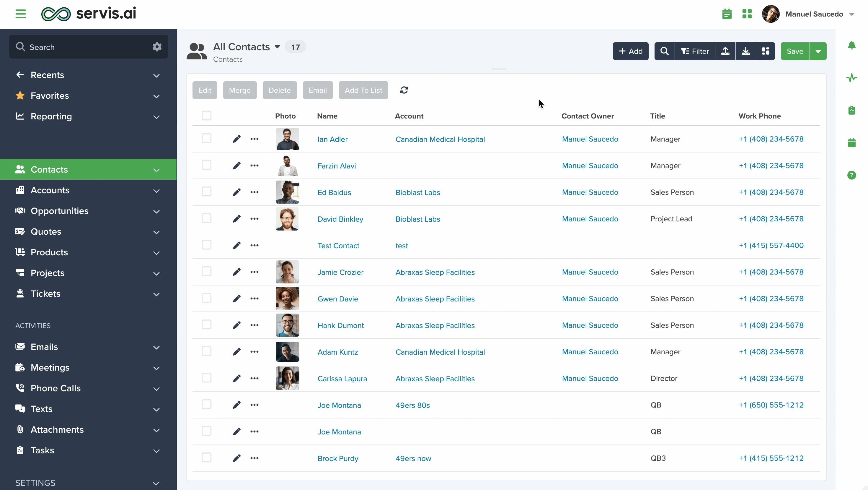Open the activity pulse icon on right rail

coord(851,78)
